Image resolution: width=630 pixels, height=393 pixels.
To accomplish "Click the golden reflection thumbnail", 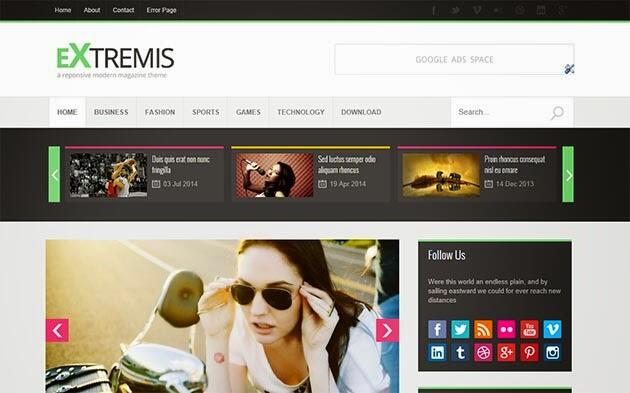I will coord(441,175).
